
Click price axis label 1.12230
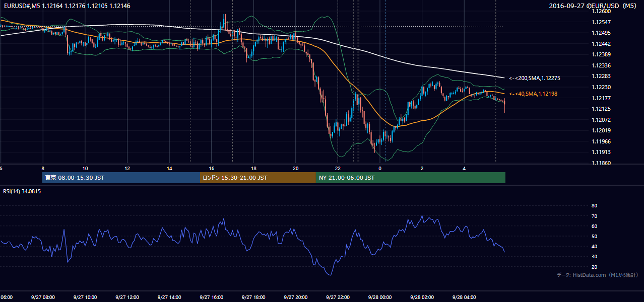(x=602, y=87)
